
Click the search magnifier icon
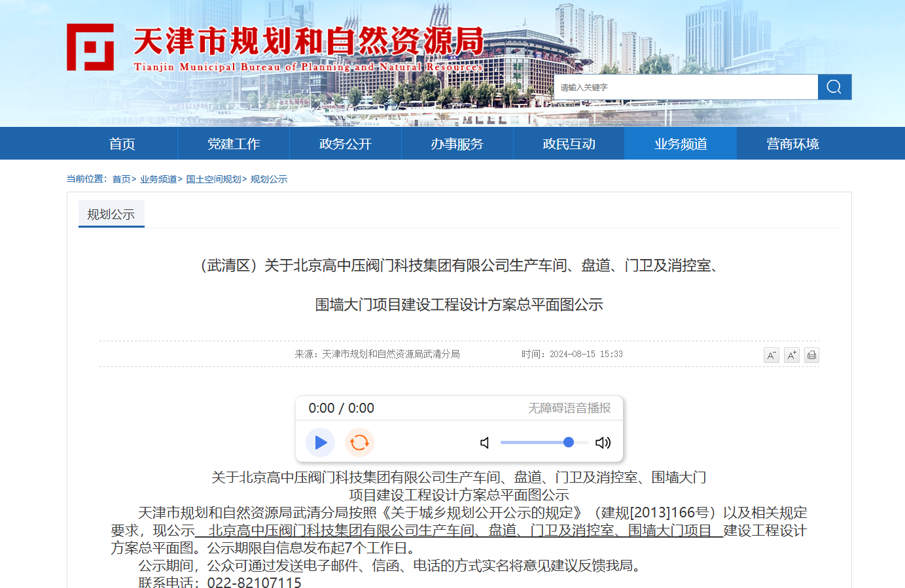pos(834,86)
